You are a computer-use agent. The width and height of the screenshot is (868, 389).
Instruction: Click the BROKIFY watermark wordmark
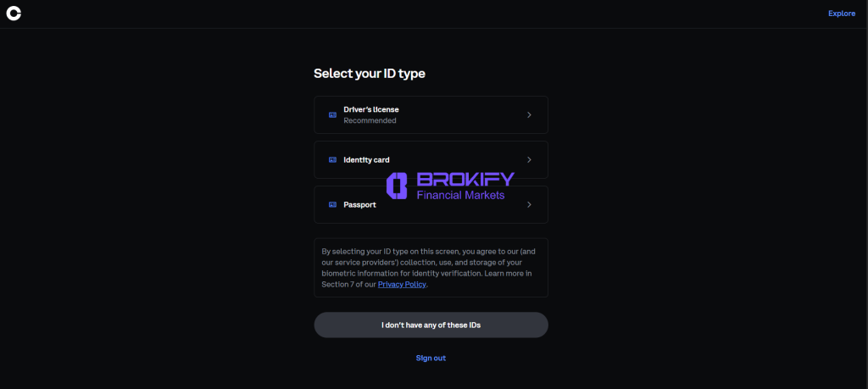465,180
